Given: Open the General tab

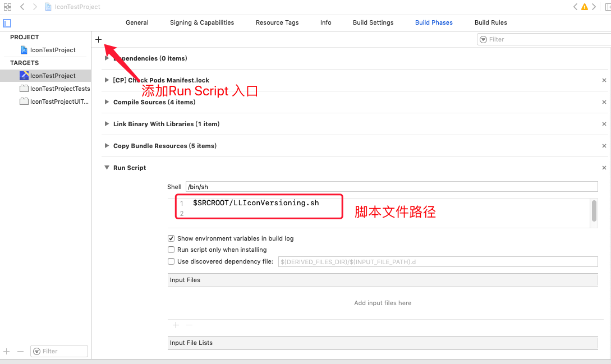Looking at the screenshot, I should click(137, 22).
